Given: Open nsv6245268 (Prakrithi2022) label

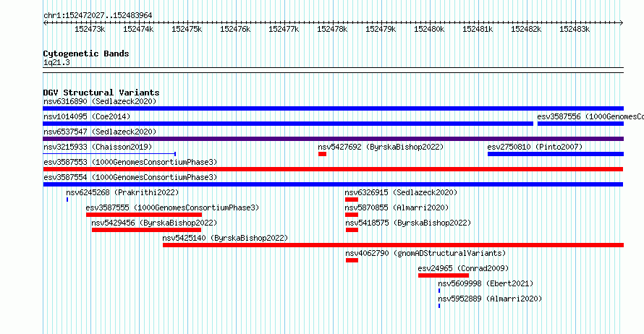Looking at the screenshot, I should 122,192.
